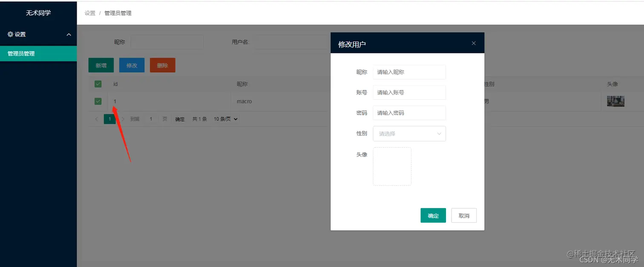Screen dimensions: 644x267
Task: Click the avatar thumbnail in the table row
Action: [615, 101]
